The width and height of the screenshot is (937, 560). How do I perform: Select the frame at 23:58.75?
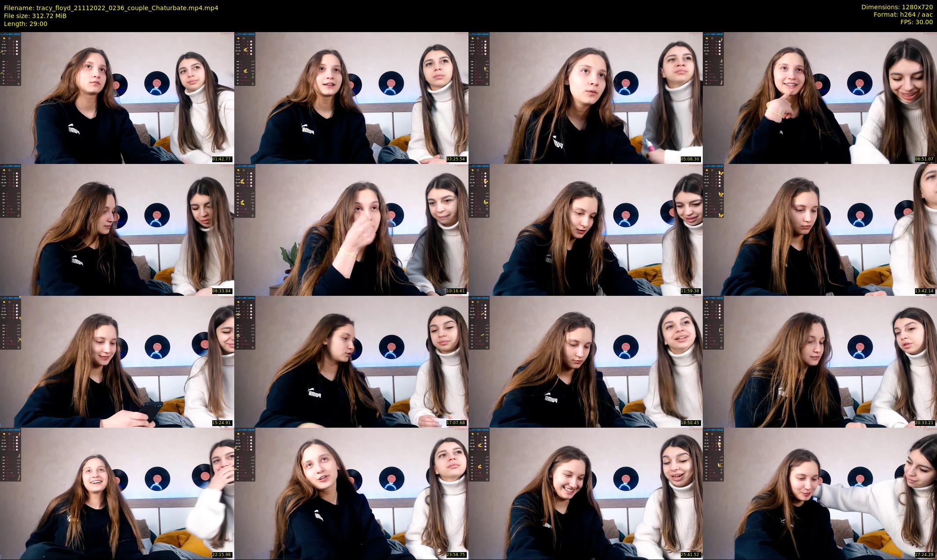(351, 493)
